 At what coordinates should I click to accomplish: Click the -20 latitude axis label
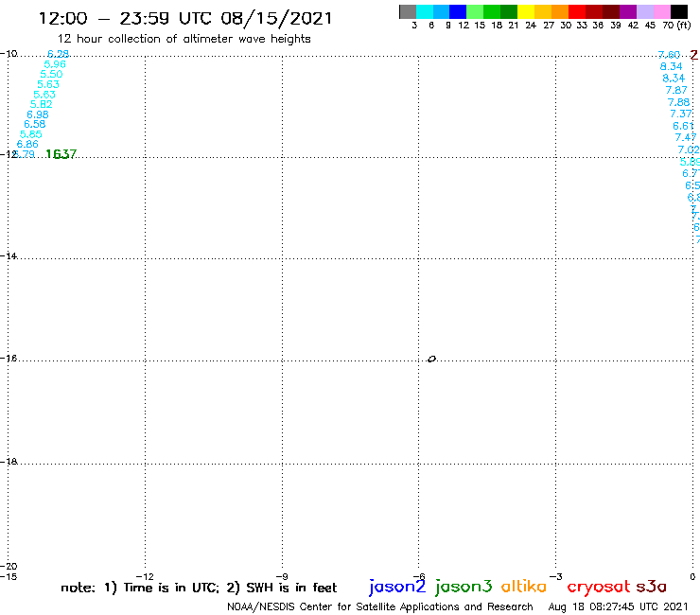pyautogui.click(x=9, y=567)
